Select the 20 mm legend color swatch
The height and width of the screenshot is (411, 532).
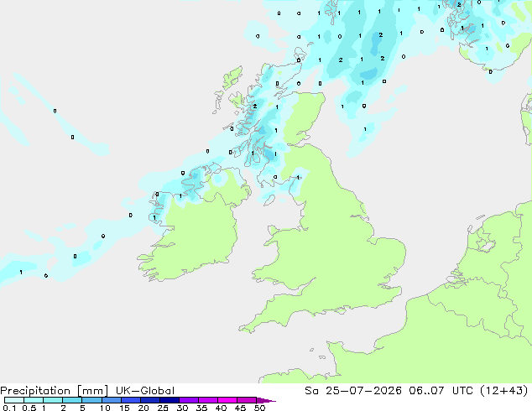[x=149, y=400]
